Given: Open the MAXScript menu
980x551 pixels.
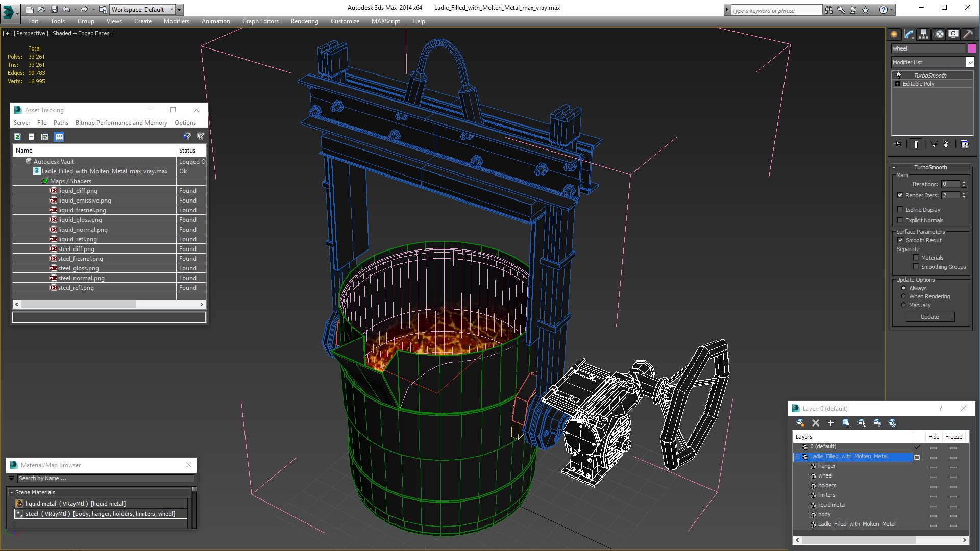Looking at the screenshot, I should point(385,21).
